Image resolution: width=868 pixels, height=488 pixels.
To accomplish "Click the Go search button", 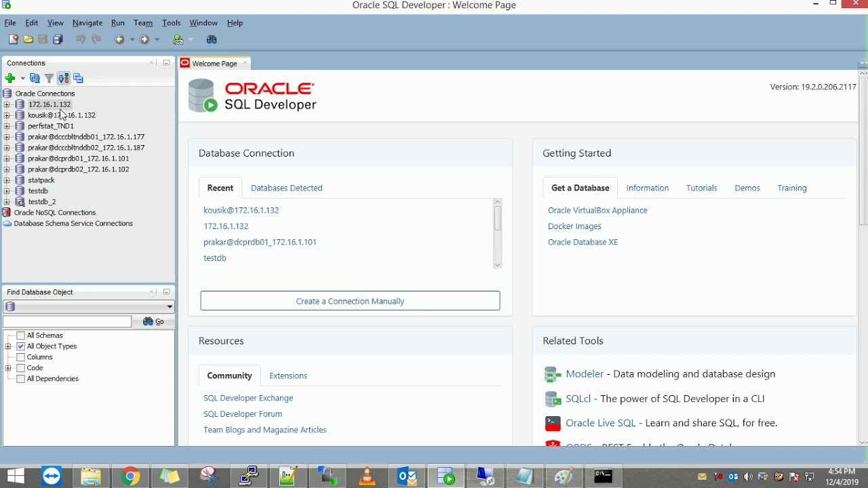I will pos(154,322).
